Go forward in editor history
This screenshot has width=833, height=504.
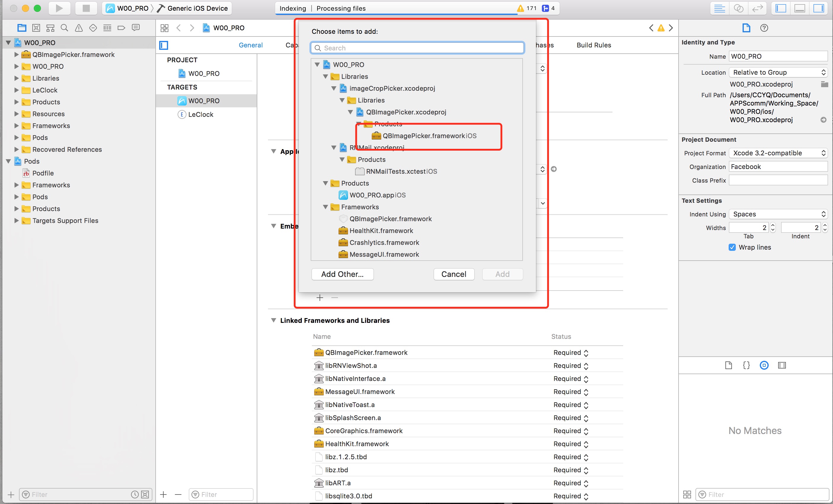[192, 28]
